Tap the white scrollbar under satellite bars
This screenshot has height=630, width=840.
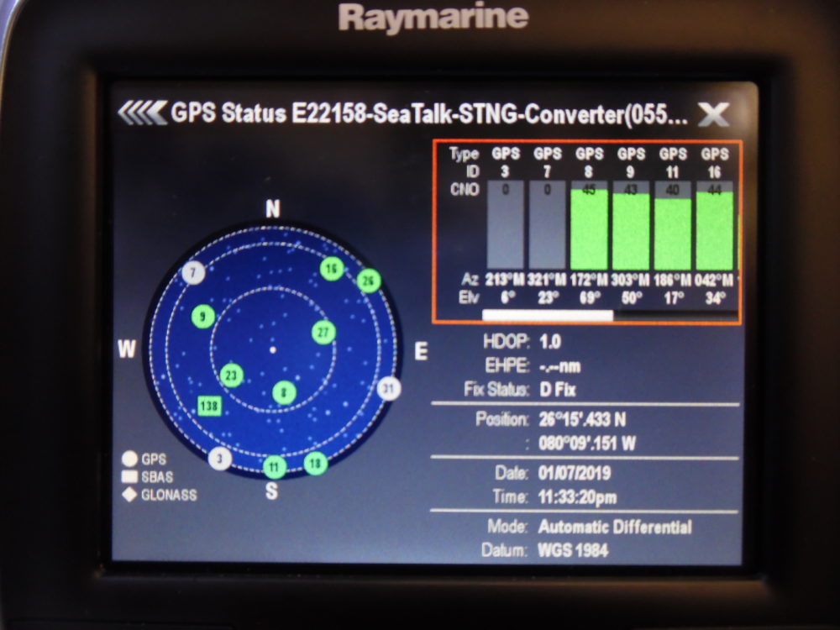[548, 316]
